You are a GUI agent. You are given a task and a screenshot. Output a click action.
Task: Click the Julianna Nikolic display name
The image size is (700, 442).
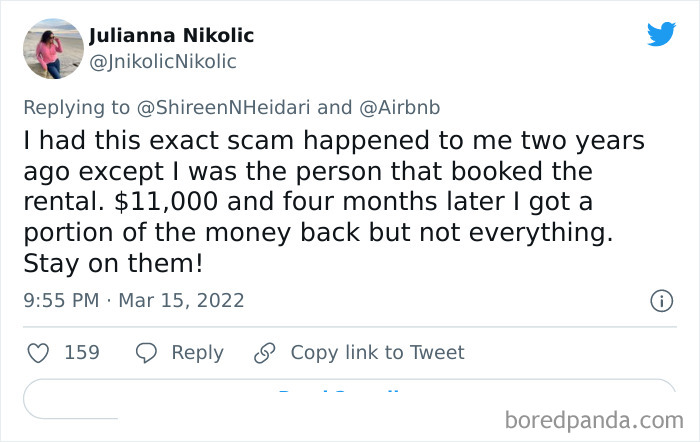pyautogui.click(x=171, y=35)
